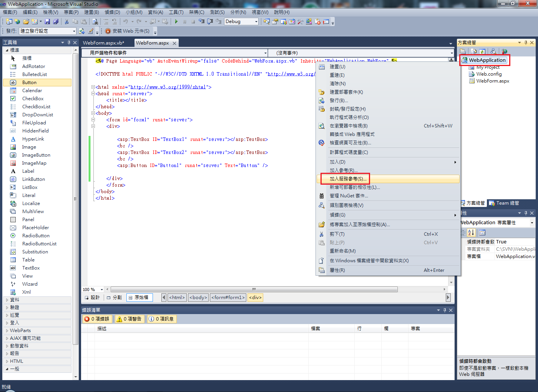This screenshot has width=538, height=392.
Task: Pin the Toolbox panel with auto-hide pin
Action: [69, 43]
